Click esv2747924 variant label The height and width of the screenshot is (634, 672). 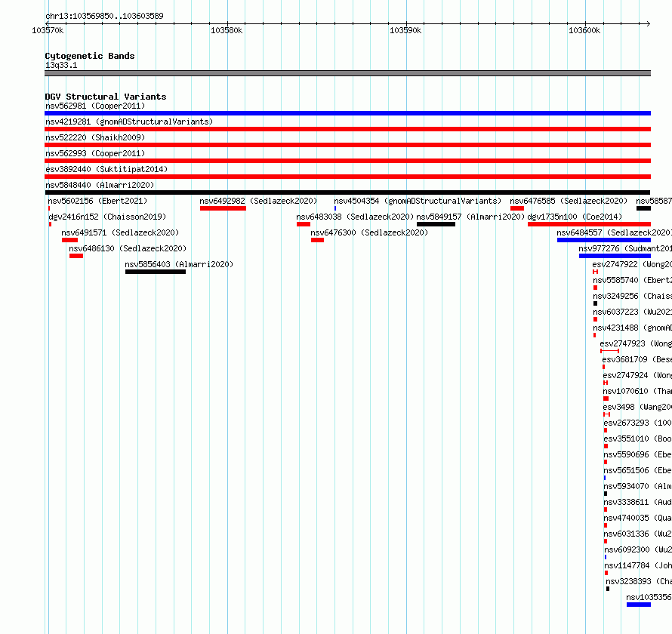pyautogui.click(x=637, y=375)
